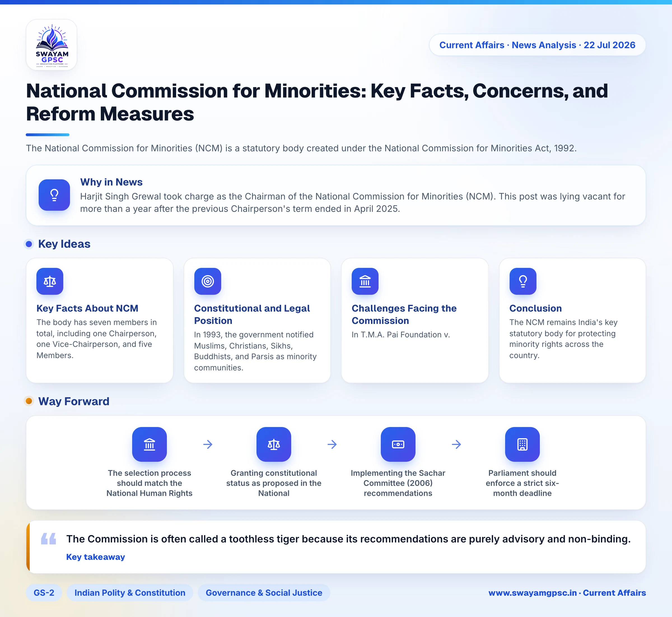
Task: Click the banknote icon above Sachar Committee step
Action: (x=398, y=444)
